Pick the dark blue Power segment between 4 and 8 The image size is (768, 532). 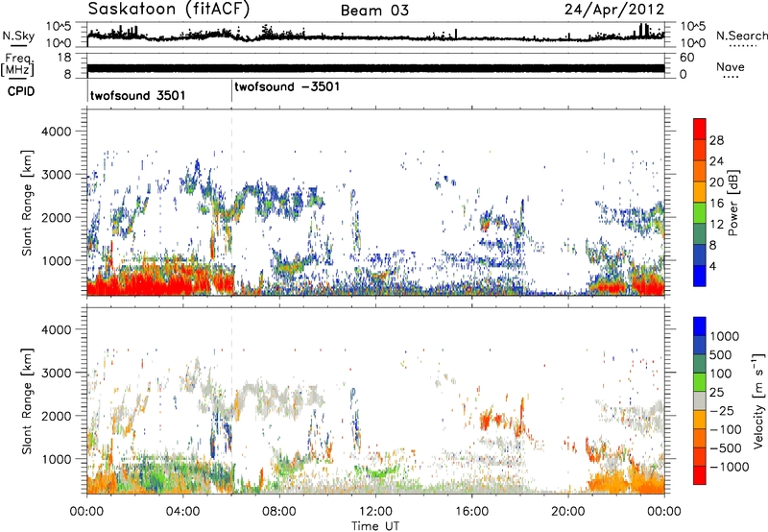[x=700, y=255]
